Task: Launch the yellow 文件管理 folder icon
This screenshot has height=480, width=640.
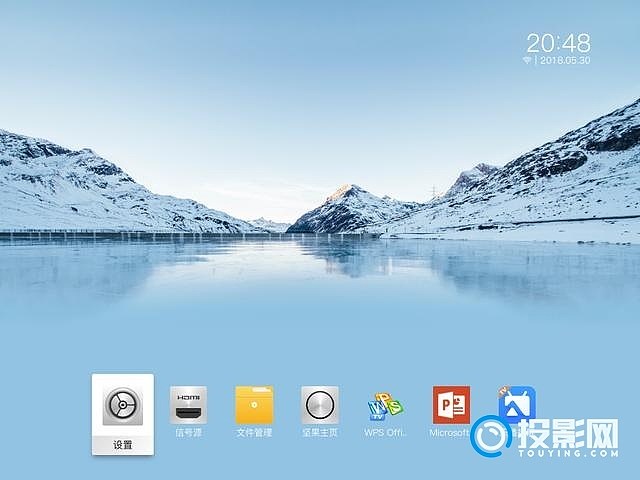Action: click(254, 405)
